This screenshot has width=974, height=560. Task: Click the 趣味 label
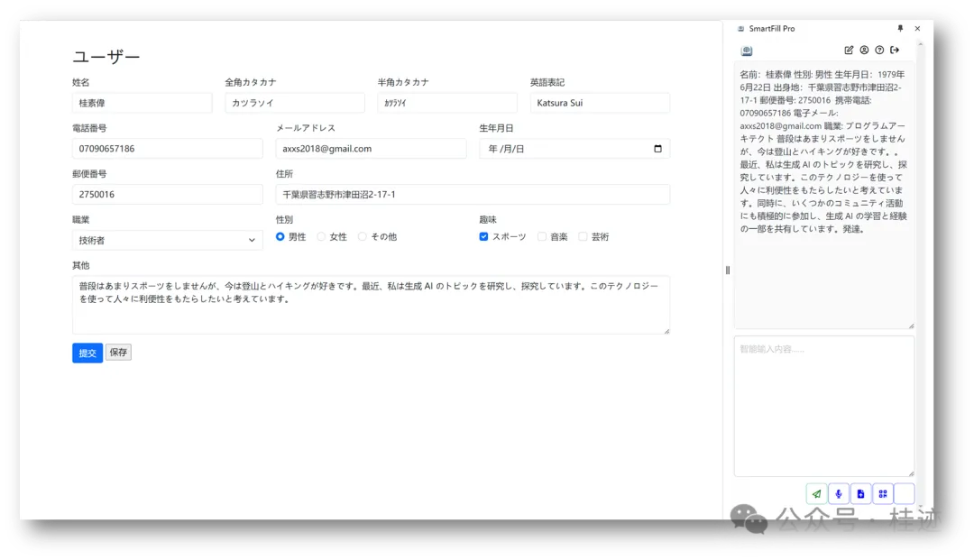coord(488,220)
